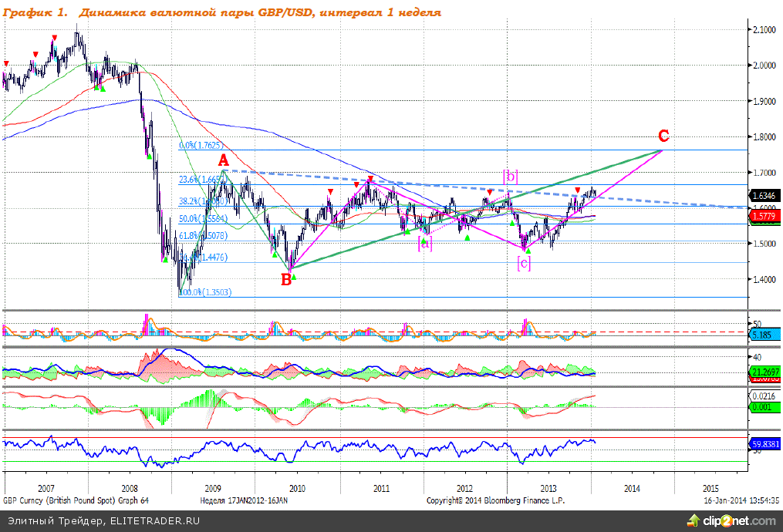Click the clip2net logo icon

click(711, 522)
